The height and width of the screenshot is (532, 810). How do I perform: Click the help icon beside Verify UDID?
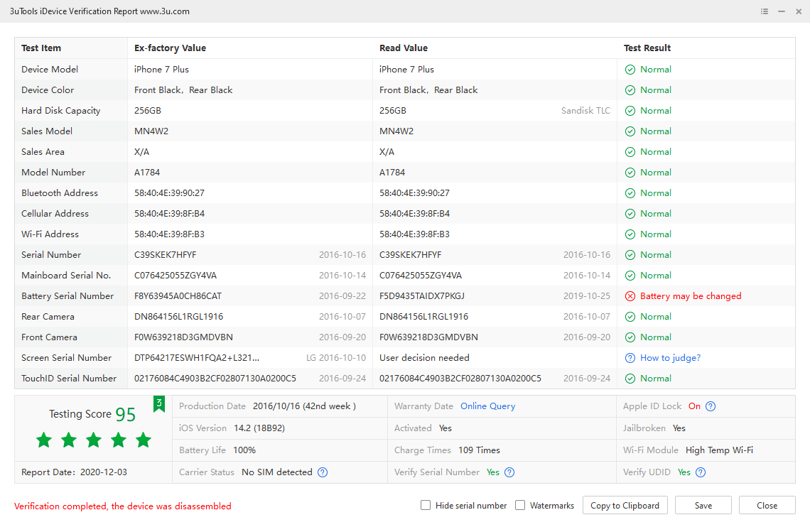[x=701, y=472]
